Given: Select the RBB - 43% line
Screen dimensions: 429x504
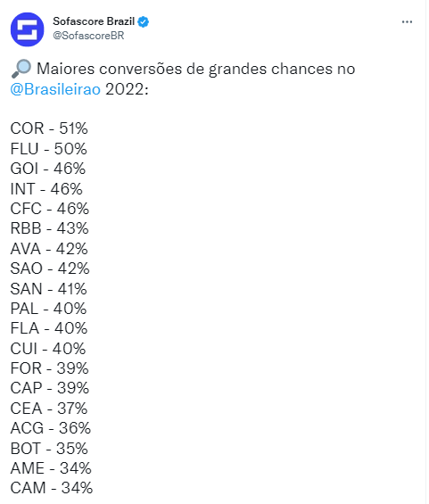Looking at the screenshot, I should pos(49,228).
